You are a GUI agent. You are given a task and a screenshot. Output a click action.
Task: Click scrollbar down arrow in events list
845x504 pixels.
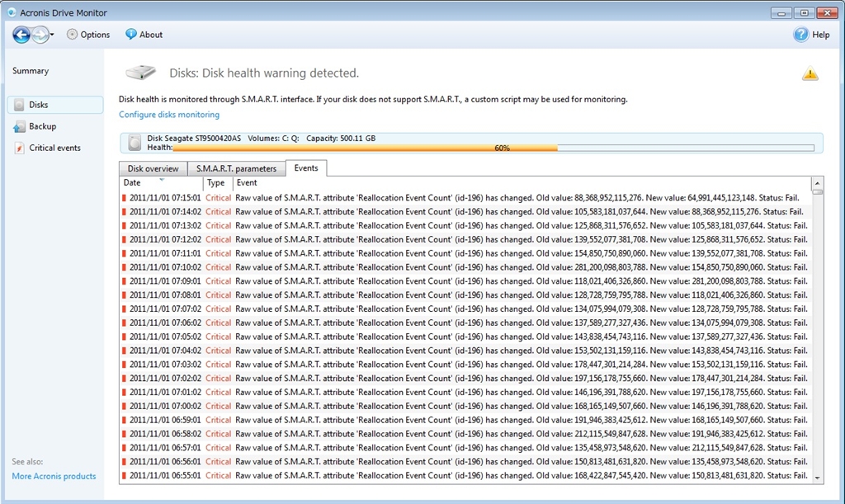click(817, 478)
